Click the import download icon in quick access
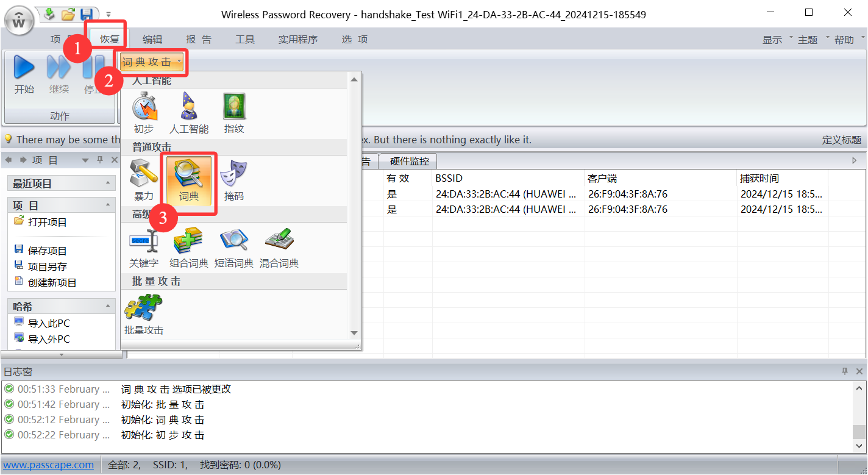This screenshot has height=475, width=868. pyautogui.click(x=49, y=13)
